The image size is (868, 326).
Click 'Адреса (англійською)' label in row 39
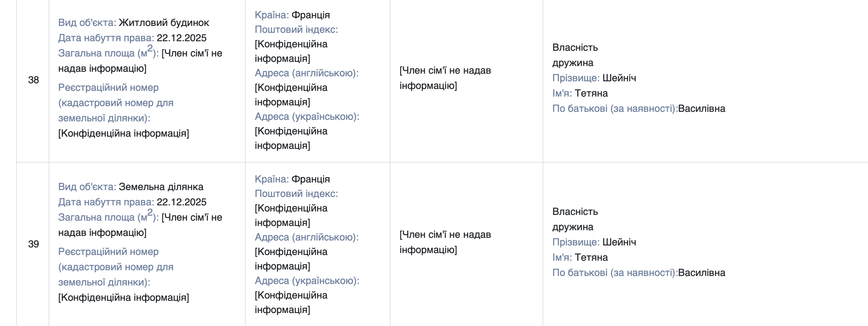click(x=306, y=237)
